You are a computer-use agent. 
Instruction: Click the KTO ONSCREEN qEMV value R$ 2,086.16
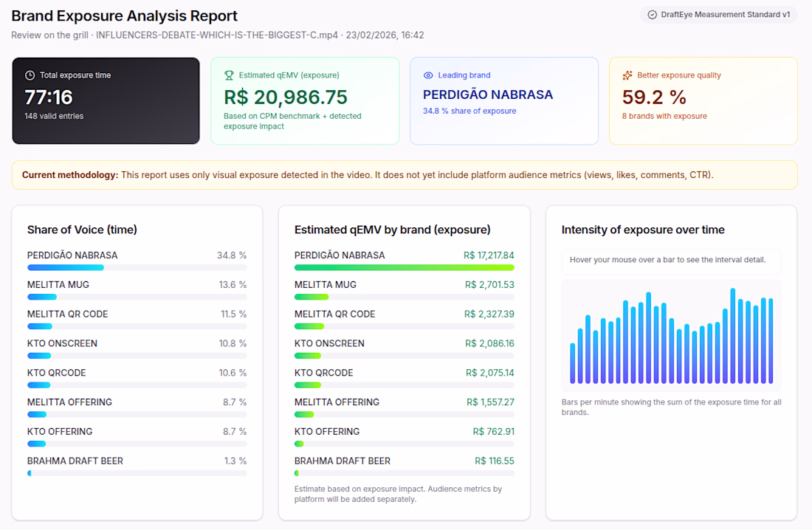click(x=489, y=343)
